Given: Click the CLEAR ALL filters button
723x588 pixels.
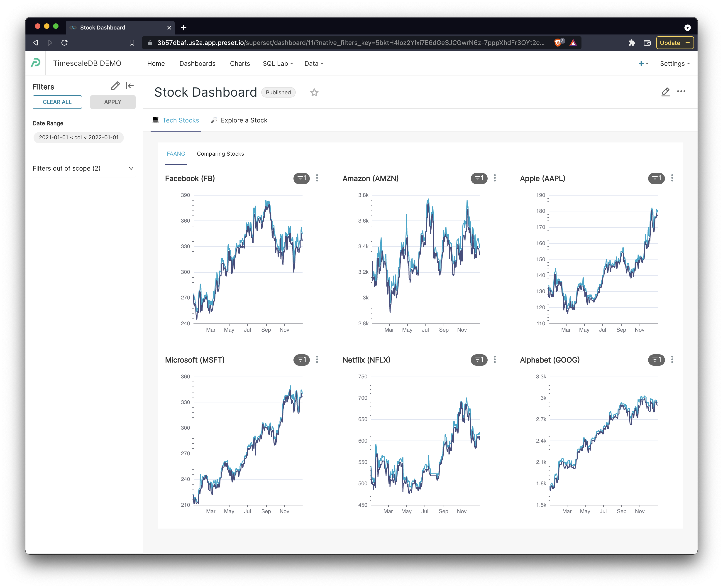Looking at the screenshot, I should pos(57,102).
